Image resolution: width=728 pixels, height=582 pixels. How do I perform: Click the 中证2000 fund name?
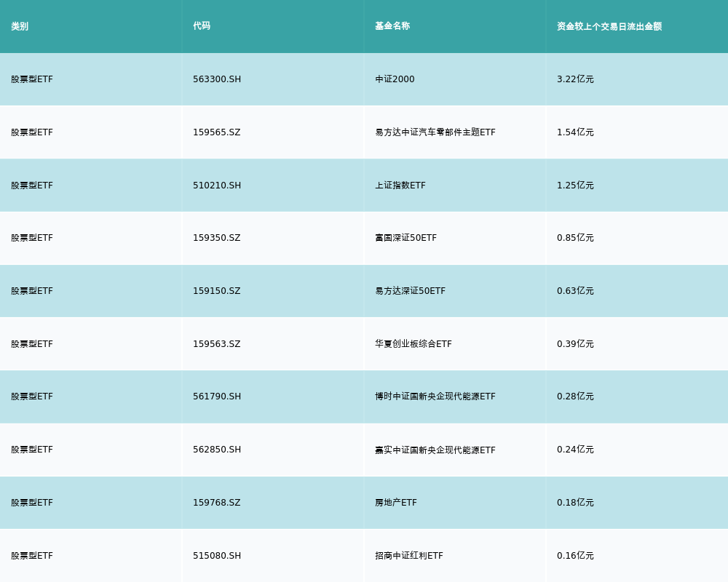(395, 79)
